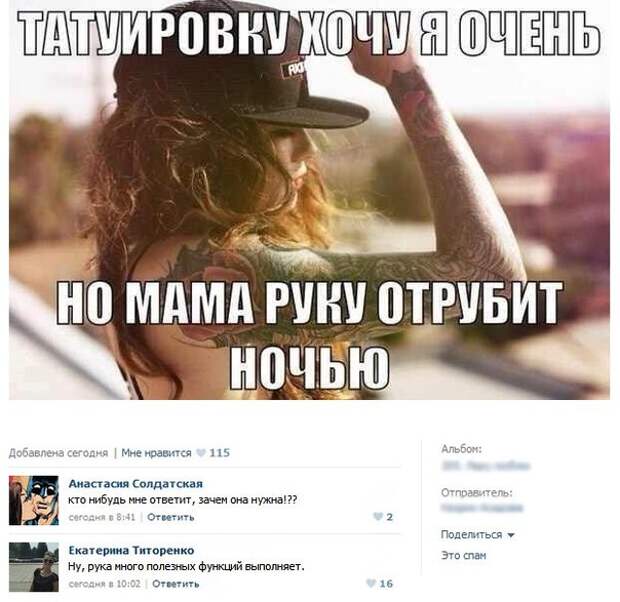This screenshot has height=602, width=620.
Task: Click the tattoo meme image
Action: tap(309, 200)
